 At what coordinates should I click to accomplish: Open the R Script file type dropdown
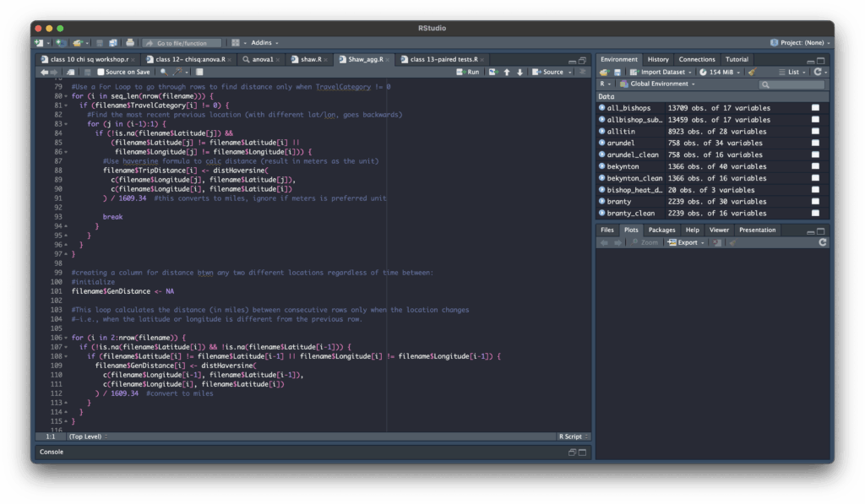(574, 436)
